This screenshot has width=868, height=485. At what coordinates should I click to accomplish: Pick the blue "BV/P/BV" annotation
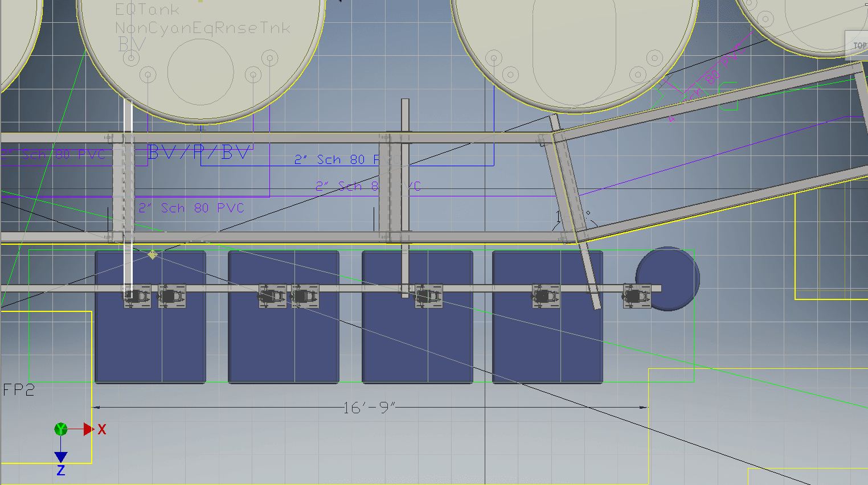click(x=198, y=153)
